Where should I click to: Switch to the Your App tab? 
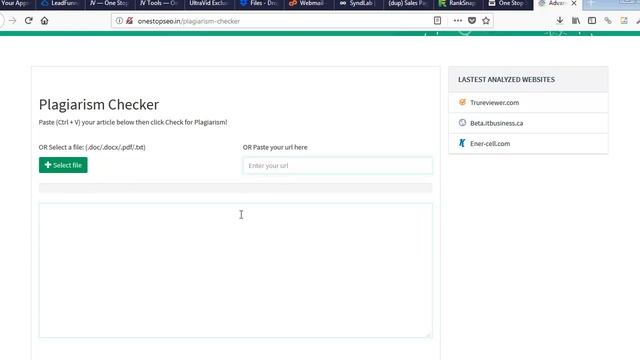pos(15,4)
